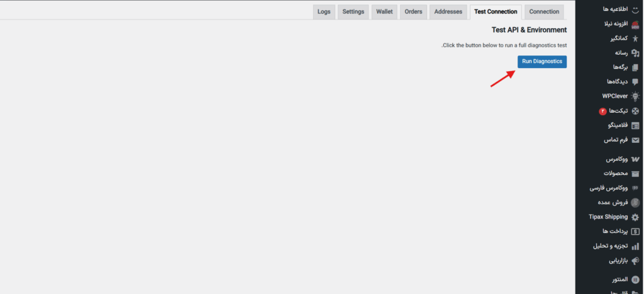Open the analytics bar chart icon
Screen dimensions: 644x294
(x=635, y=246)
